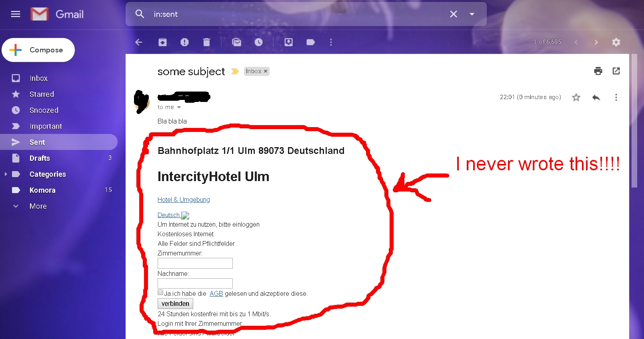Open the main menu hamburger icon
644x339 pixels.
coord(16,14)
